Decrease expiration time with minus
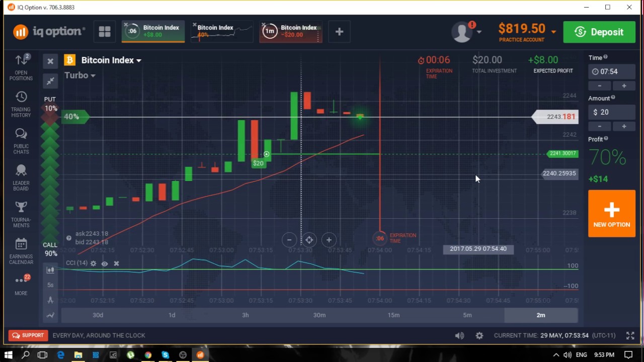Screen dimensions: 644x362 click(600, 86)
